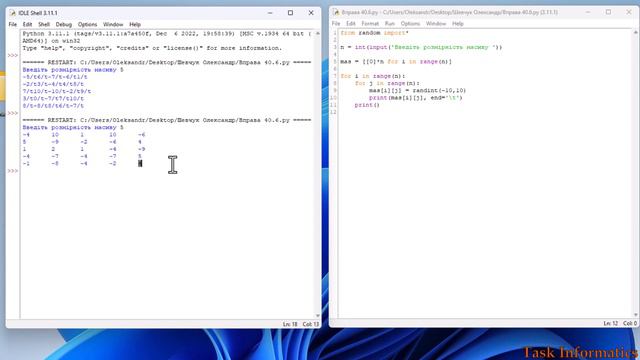This screenshot has width=640, height=360.
Task: Click the IDLE Shell Python title icon
Action: 13,13
